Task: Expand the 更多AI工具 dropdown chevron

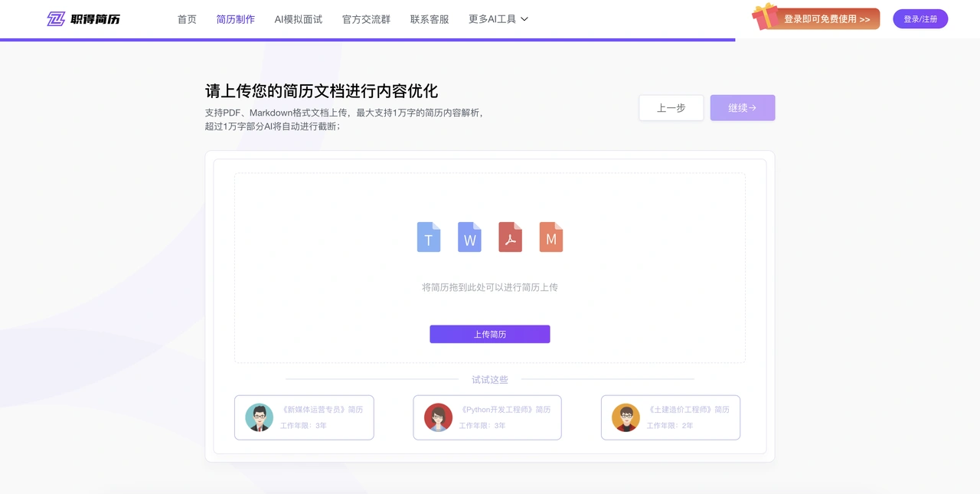Action: click(524, 19)
